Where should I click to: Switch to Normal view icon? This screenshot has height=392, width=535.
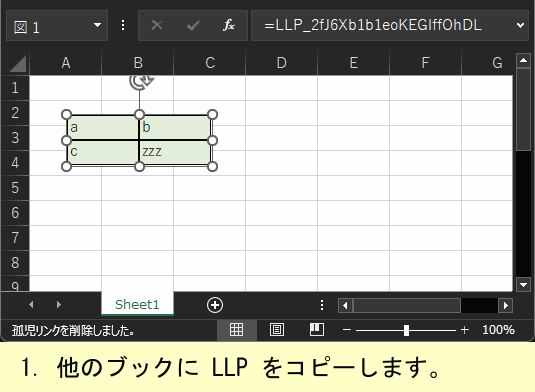point(236,330)
